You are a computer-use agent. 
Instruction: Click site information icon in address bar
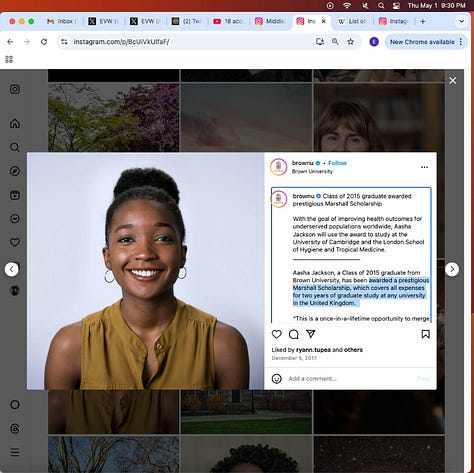coord(64,42)
